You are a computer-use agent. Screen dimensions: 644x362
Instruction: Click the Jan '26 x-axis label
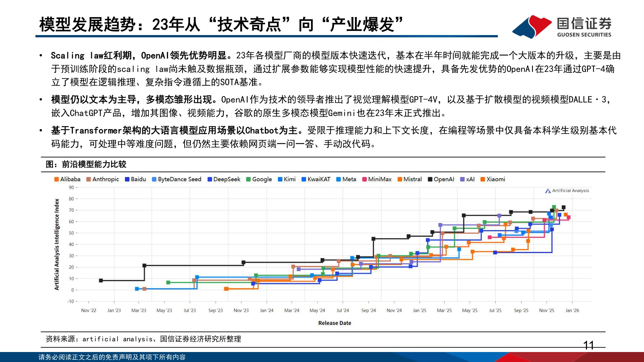click(x=572, y=311)
